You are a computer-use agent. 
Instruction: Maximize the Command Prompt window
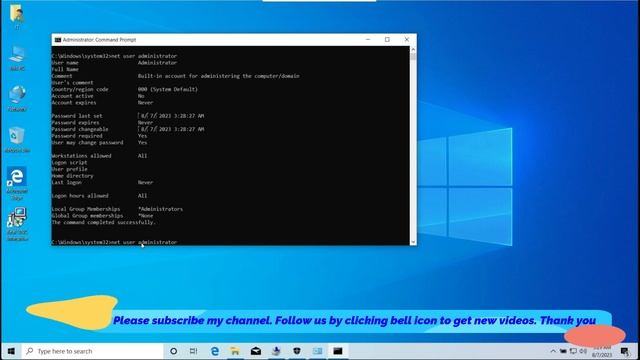pos(387,40)
